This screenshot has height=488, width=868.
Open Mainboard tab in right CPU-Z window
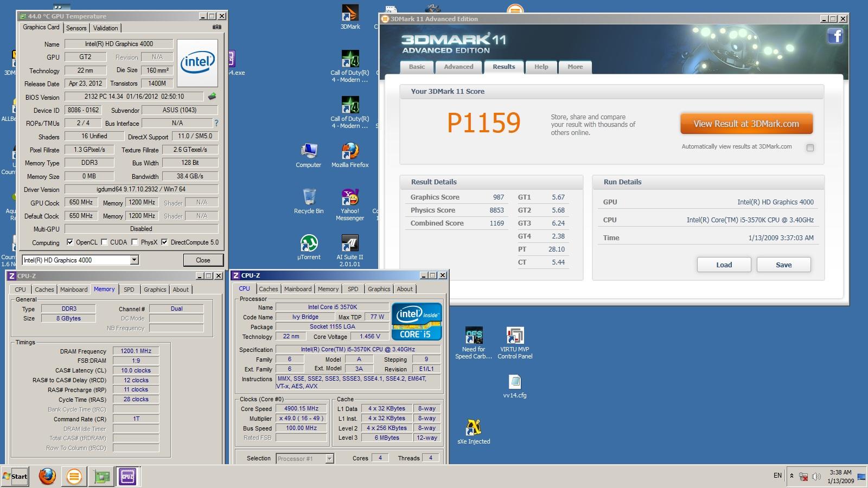coord(298,289)
